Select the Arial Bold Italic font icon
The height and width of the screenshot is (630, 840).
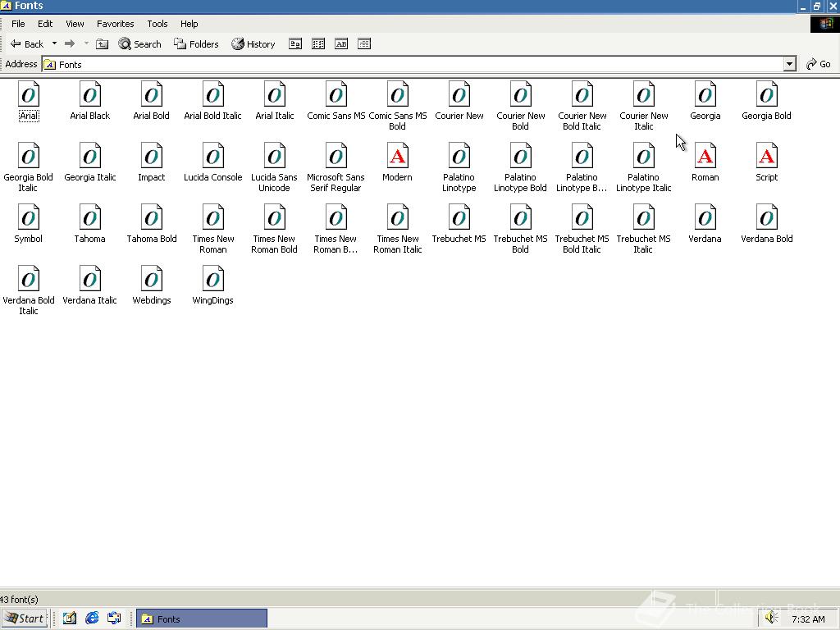[213, 94]
